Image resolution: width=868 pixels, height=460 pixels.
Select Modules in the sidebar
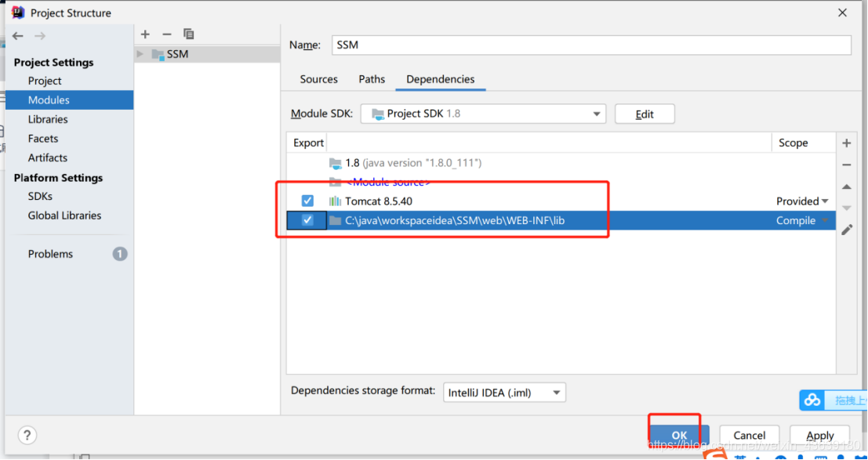[69, 100]
